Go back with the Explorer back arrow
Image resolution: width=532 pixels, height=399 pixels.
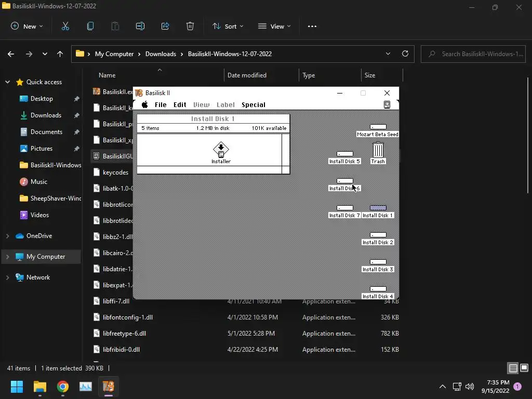11,54
